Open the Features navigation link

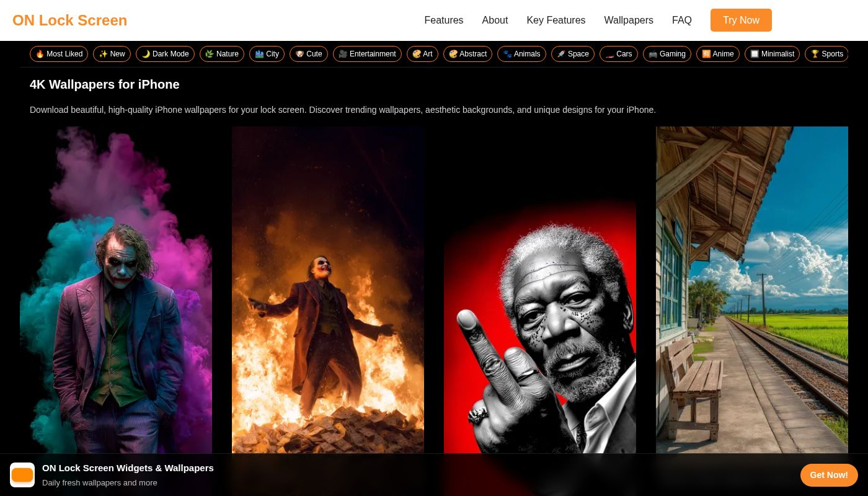tap(443, 20)
